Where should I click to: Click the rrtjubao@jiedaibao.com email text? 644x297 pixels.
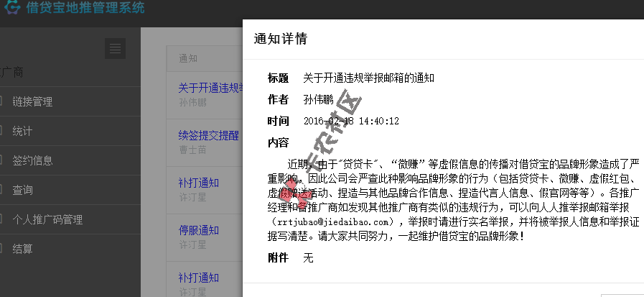pyautogui.click(x=332, y=222)
